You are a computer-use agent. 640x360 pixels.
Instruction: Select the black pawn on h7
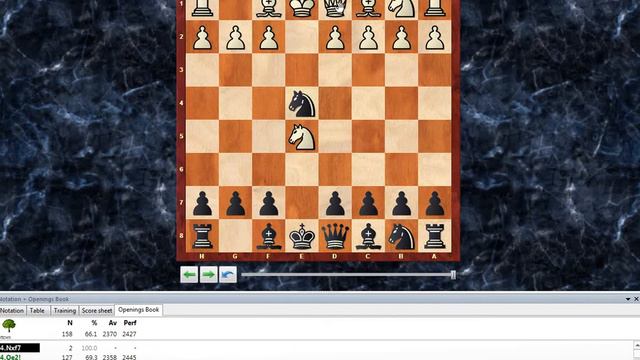click(x=202, y=203)
